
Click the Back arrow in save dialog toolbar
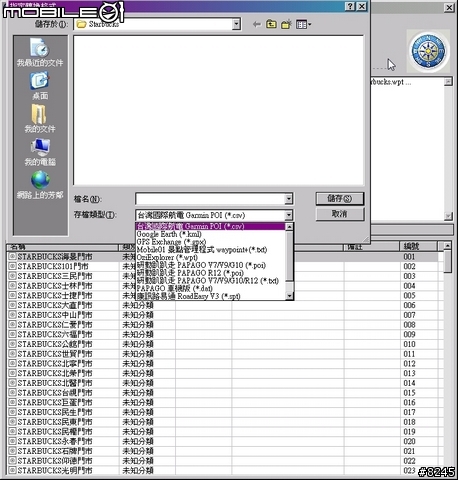tap(256, 24)
